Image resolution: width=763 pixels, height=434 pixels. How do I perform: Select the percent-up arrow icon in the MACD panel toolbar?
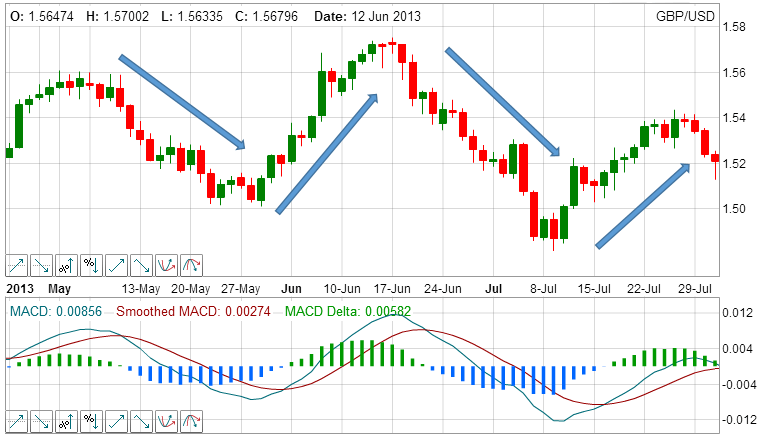pos(67,421)
